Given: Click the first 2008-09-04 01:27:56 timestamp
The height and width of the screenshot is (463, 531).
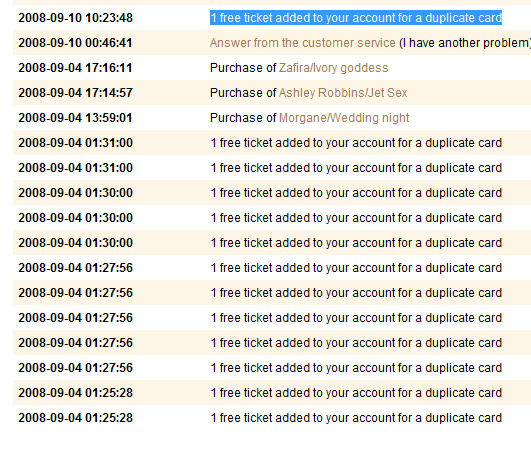Looking at the screenshot, I should [x=76, y=268].
